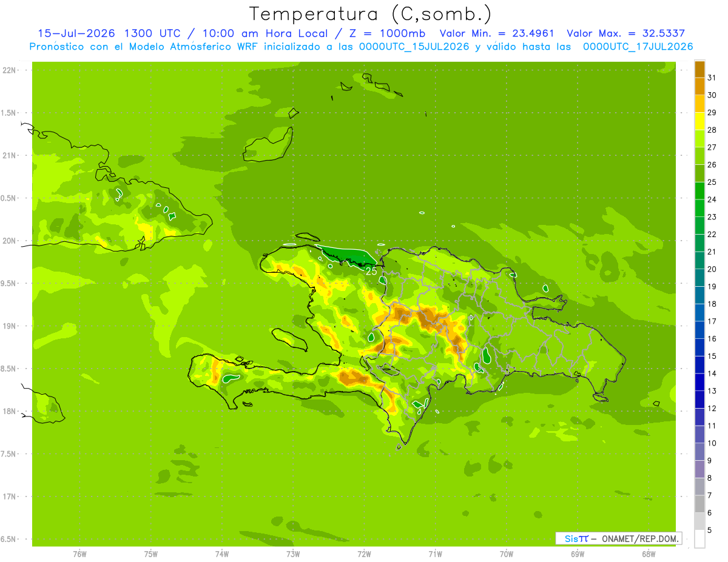The image size is (728, 562).
Task: Click the '15' value on the color scale
Action: (712, 356)
